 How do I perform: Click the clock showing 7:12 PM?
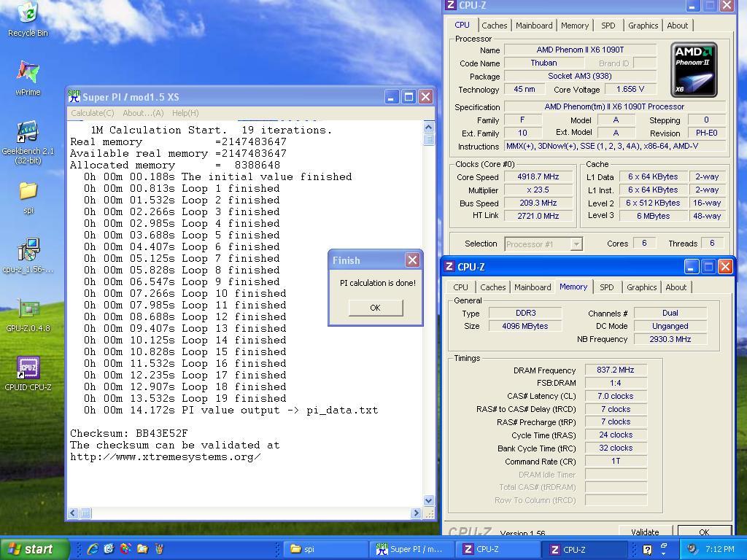[719, 549]
